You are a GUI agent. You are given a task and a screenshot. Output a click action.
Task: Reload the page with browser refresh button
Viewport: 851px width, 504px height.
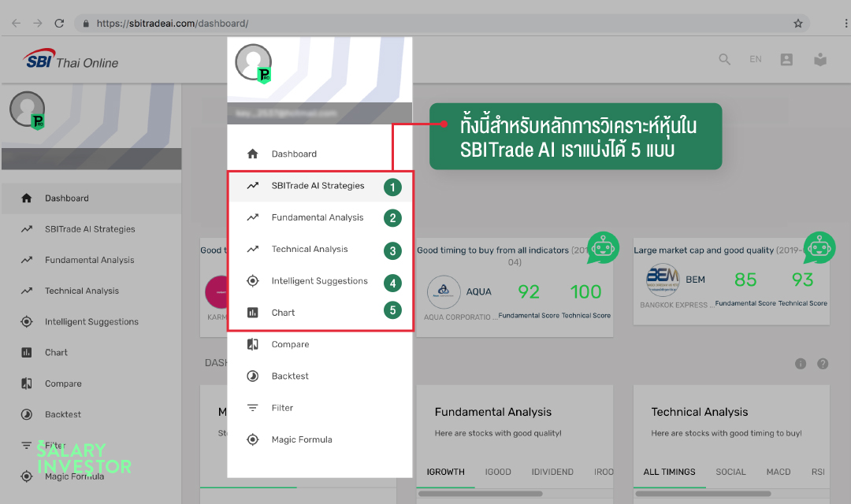59,24
